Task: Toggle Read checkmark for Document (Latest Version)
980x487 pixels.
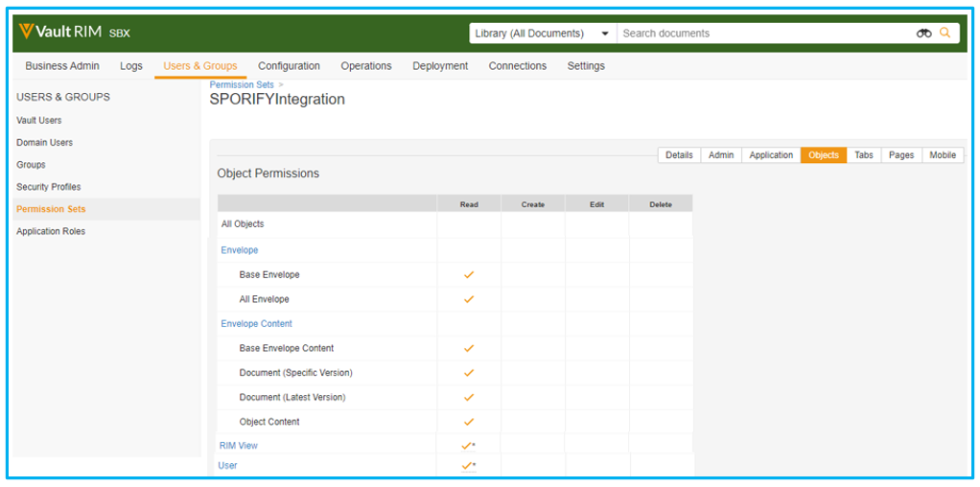Action: pyautogui.click(x=469, y=397)
